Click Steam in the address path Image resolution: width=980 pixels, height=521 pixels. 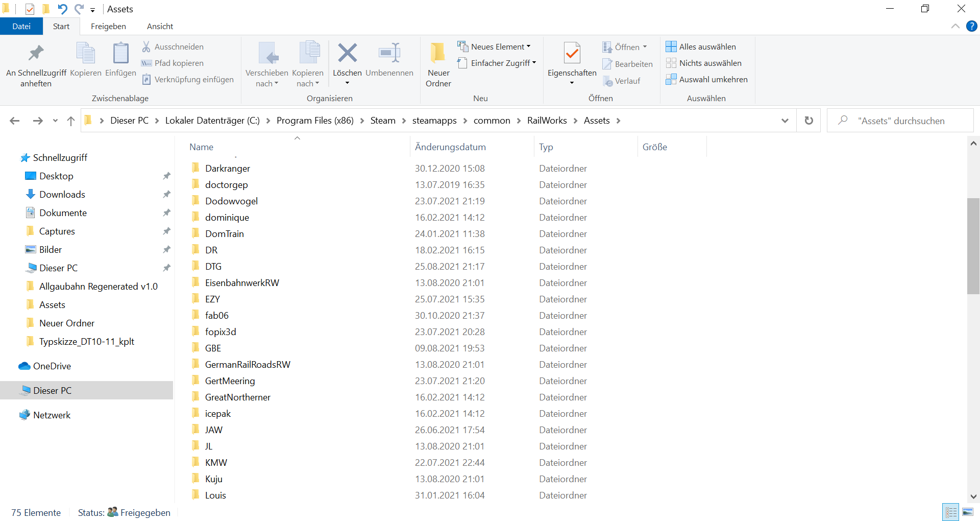[x=383, y=121]
